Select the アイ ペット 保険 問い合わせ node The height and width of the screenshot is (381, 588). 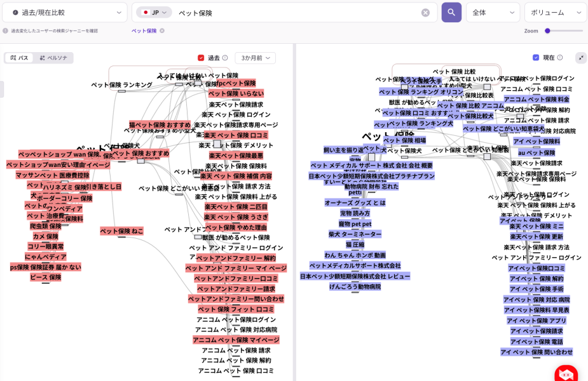click(537, 352)
